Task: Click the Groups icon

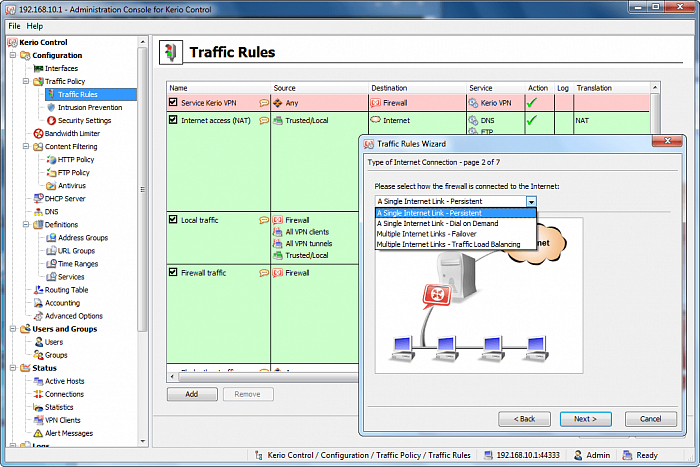Action: [39, 355]
